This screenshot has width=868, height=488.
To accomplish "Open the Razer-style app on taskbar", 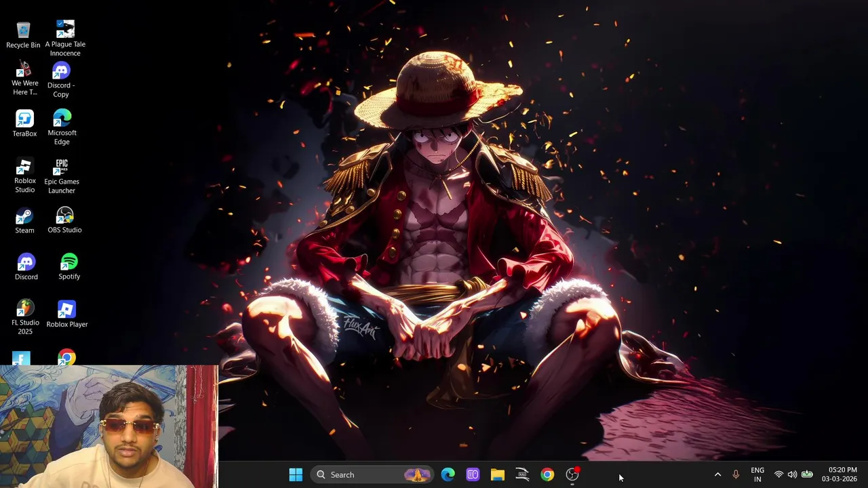I will coord(522,474).
